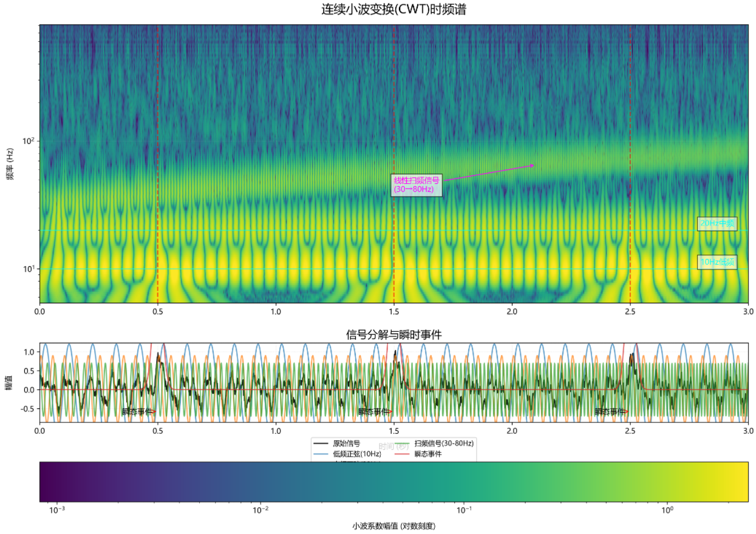Click the 原始信号 legend entry
The width and height of the screenshot is (756, 534).
(x=336, y=443)
